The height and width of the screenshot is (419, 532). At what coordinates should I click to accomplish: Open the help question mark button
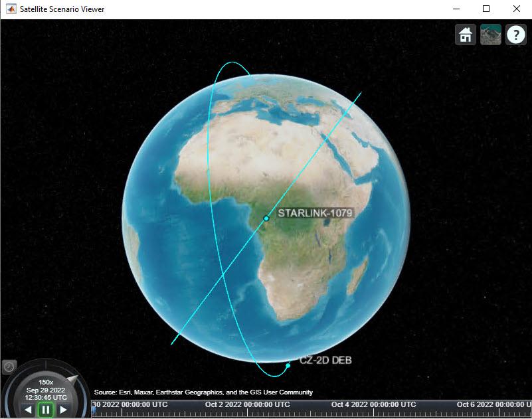tap(515, 35)
